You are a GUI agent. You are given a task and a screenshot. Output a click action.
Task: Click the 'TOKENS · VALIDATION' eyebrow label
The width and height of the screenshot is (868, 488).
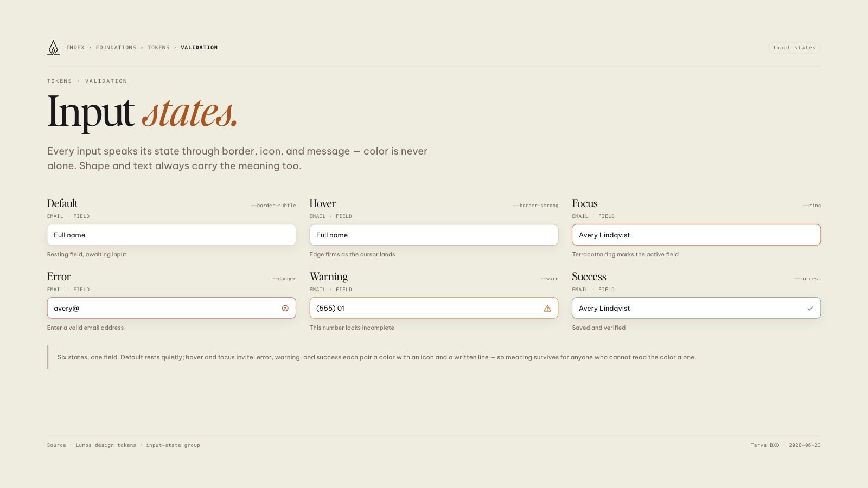87,81
